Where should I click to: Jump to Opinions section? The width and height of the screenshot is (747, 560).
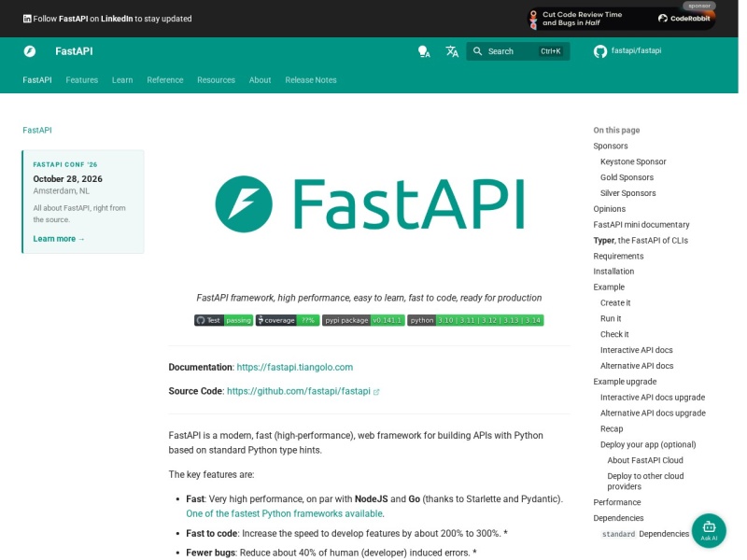[610, 208]
